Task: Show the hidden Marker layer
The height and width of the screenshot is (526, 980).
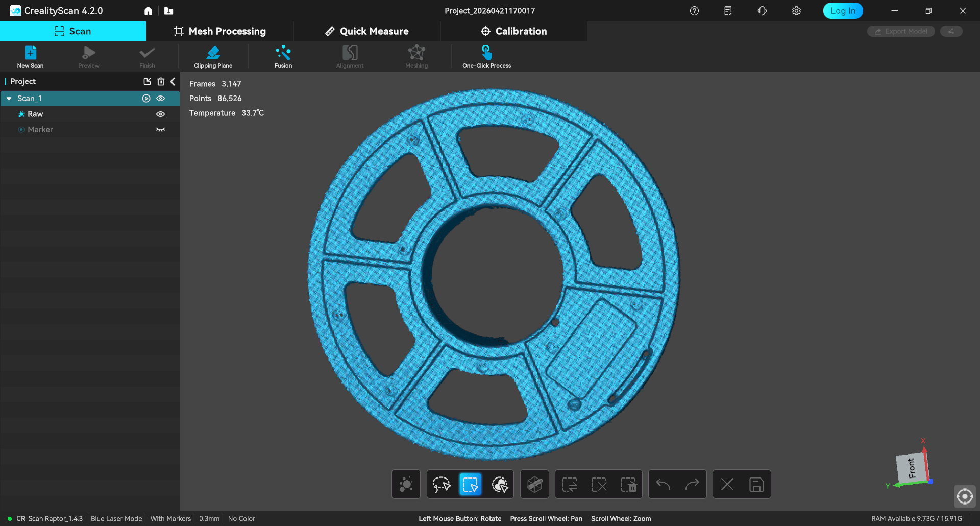Action: (161, 130)
